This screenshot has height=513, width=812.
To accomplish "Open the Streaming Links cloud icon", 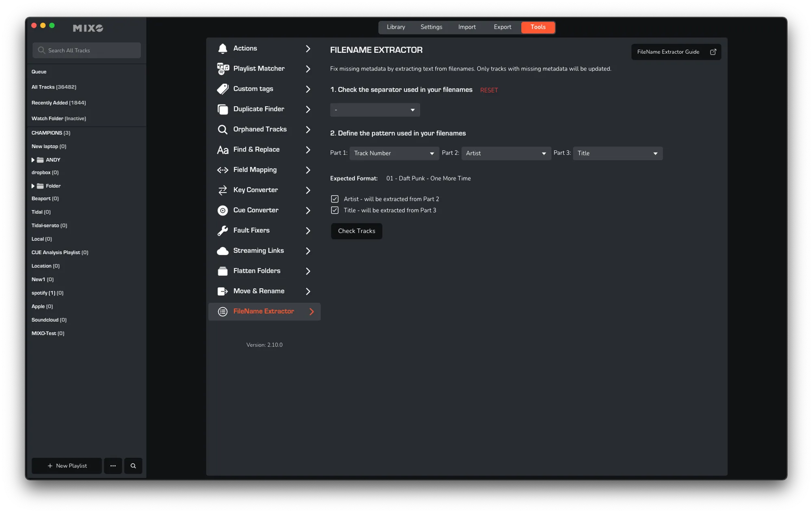I will [x=222, y=251].
